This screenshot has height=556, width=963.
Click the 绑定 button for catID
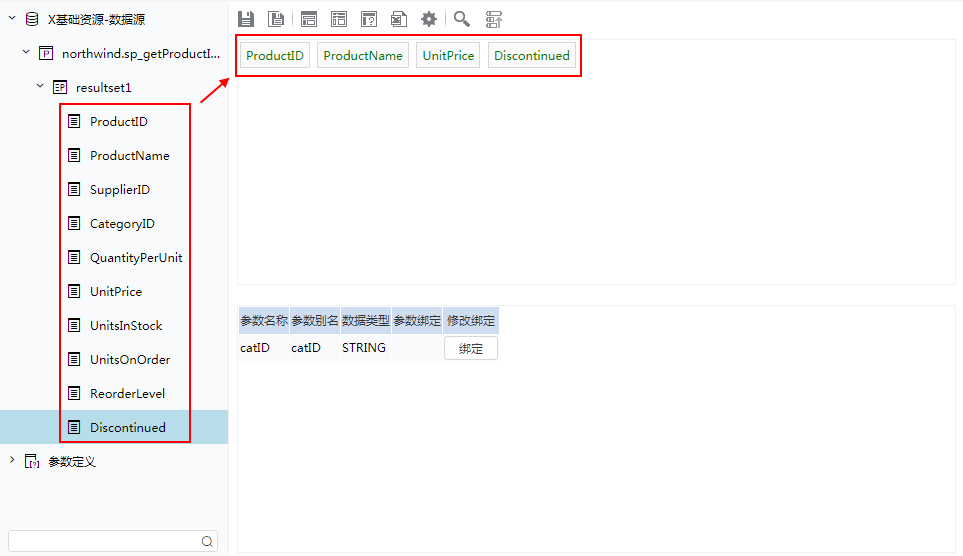(x=471, y=348)
